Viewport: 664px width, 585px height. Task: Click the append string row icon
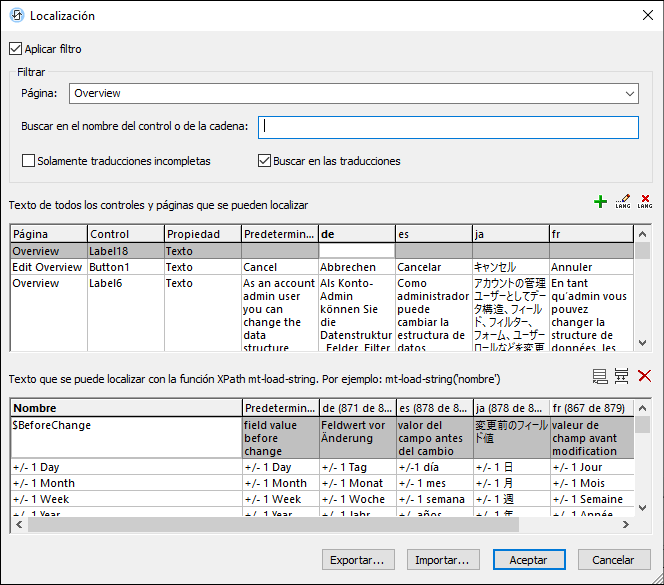(x=600, y=376)
